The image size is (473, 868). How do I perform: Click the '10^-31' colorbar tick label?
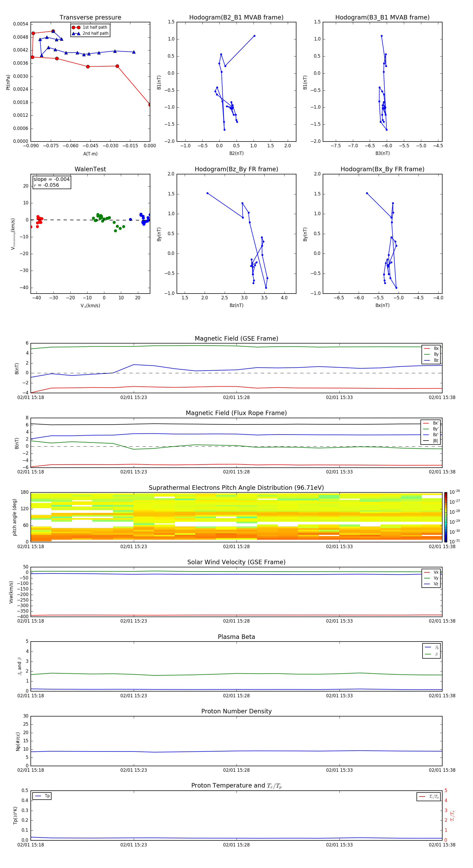coord(455,542)
